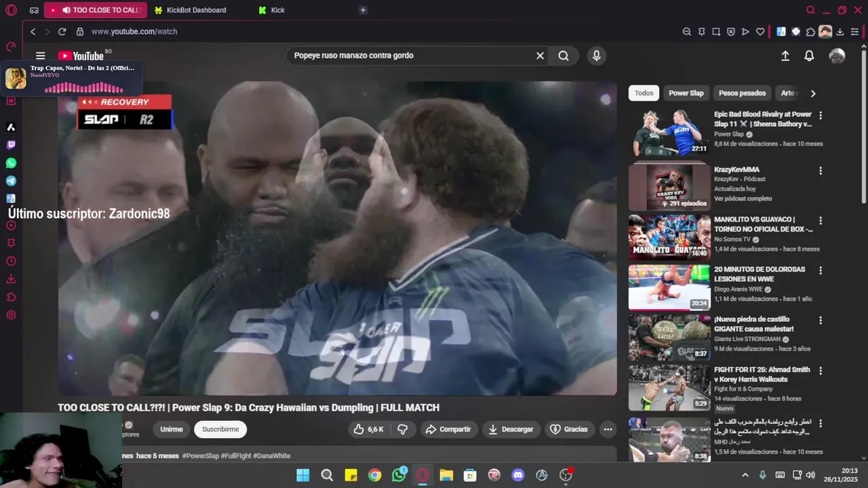Show hidden system tray icons chevron
The width and height of the screenshot is (868, 488).
pyautogui.click(x=745, y=475)
